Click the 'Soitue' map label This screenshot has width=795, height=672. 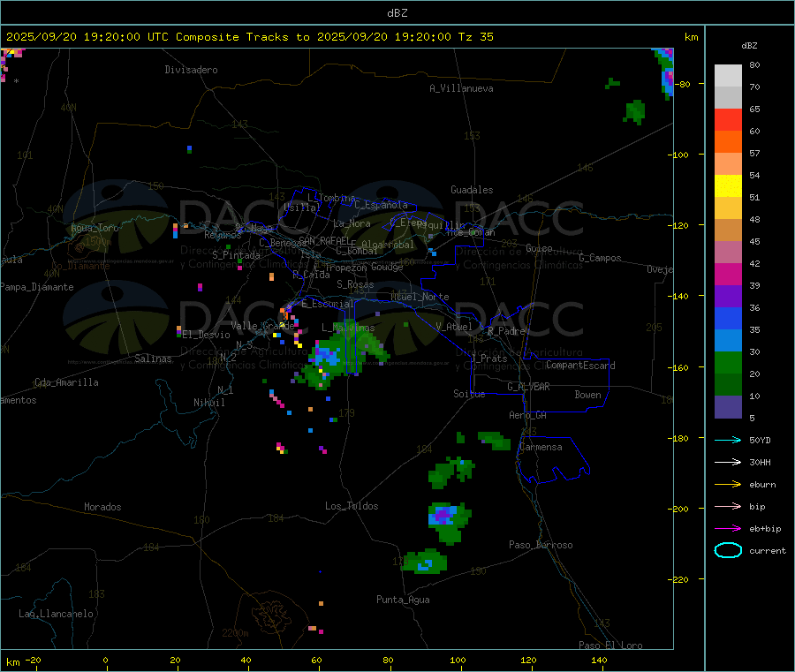(469, 394)
